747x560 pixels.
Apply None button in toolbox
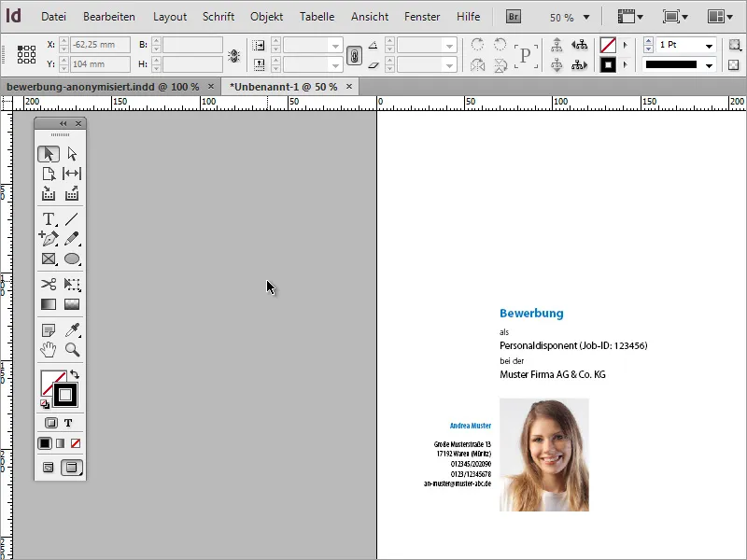pyautogui.click(x=76, y=443)
